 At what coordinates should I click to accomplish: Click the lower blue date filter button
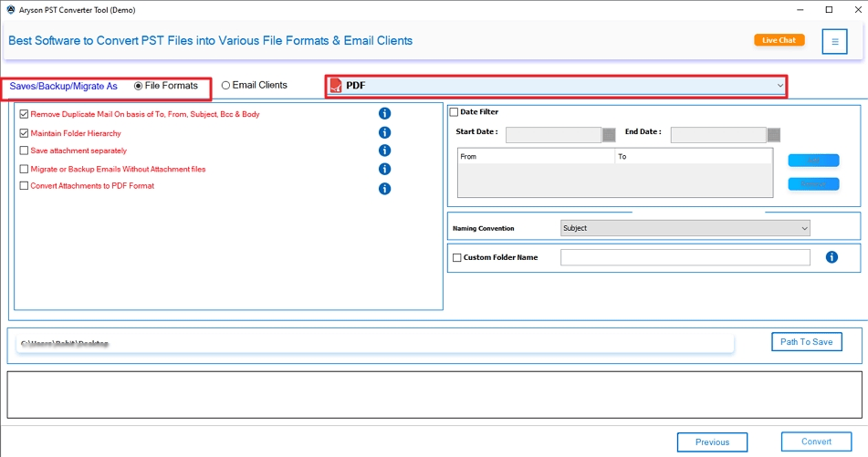coord(814,183)
